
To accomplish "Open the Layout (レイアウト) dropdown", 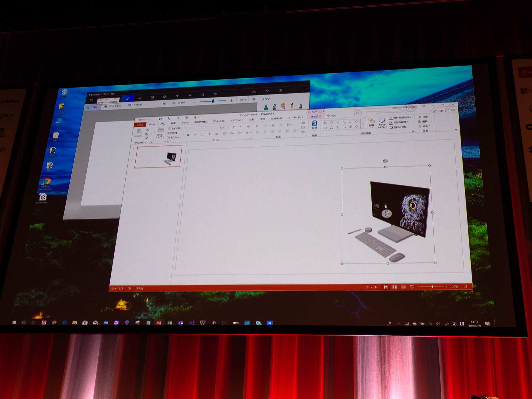I will pos(175,128).
